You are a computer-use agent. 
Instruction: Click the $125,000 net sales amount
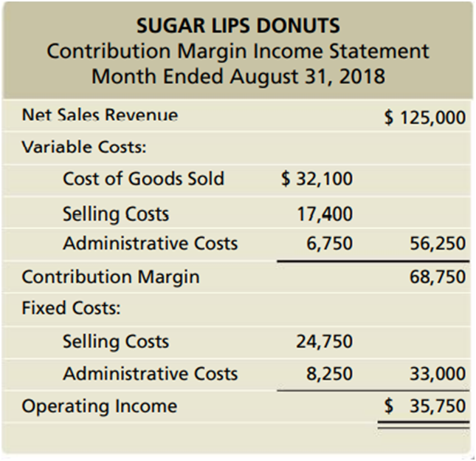[426, 117]
